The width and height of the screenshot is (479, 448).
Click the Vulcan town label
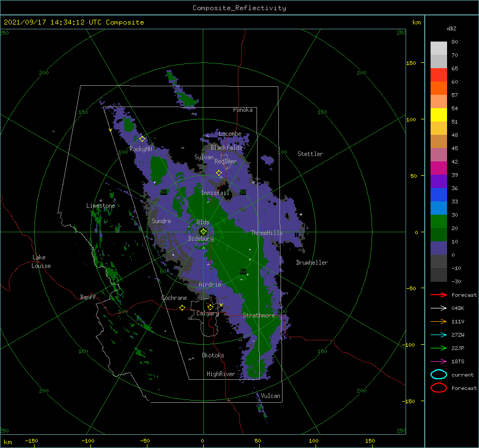(270, 396)
